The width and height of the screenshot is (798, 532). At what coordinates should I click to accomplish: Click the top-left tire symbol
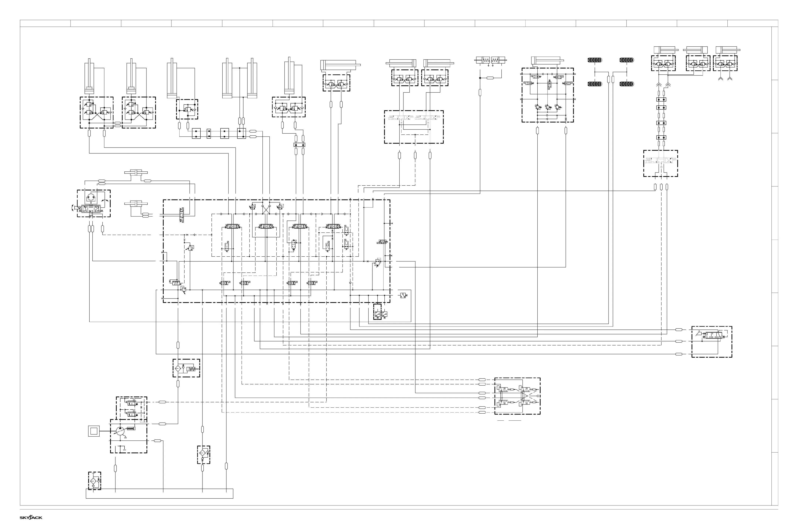pyautogui.click(x=595, y=60)
